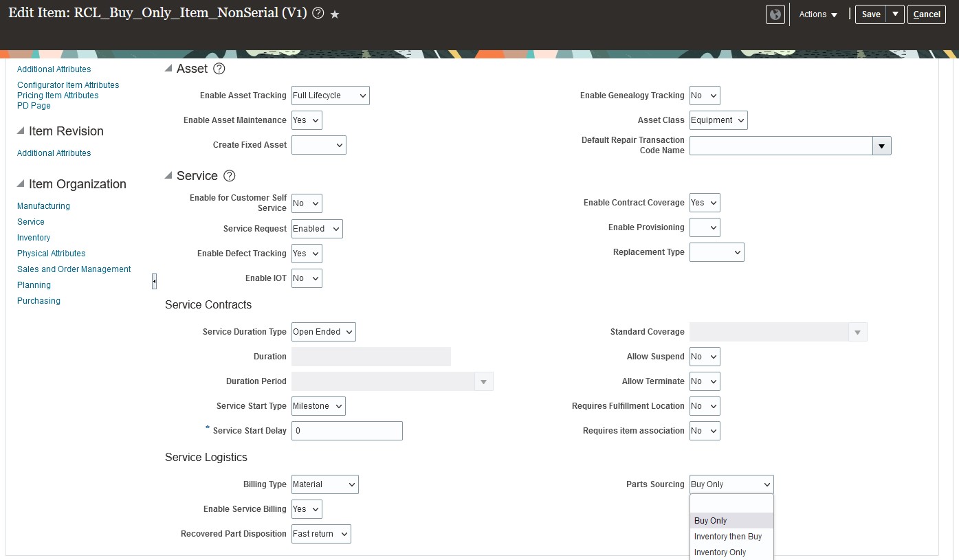Collapse the Service section

[168, 176]
